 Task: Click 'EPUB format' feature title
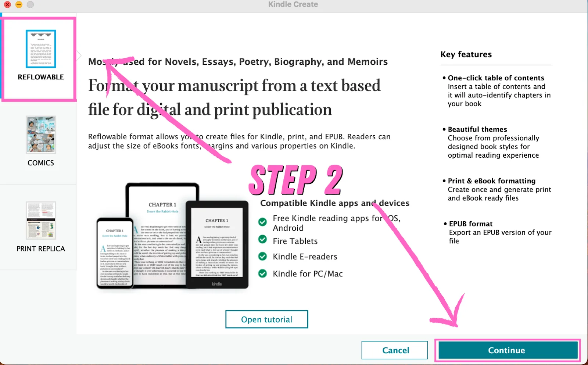[471, 224]
